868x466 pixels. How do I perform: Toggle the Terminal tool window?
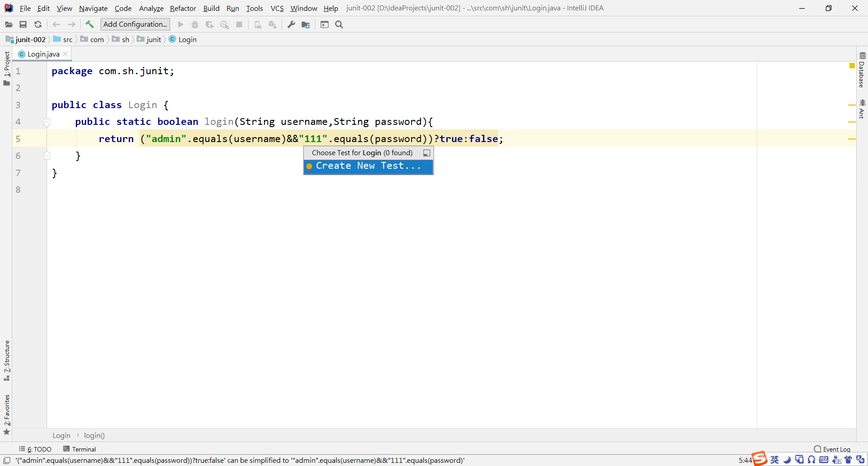click(80, 449)
